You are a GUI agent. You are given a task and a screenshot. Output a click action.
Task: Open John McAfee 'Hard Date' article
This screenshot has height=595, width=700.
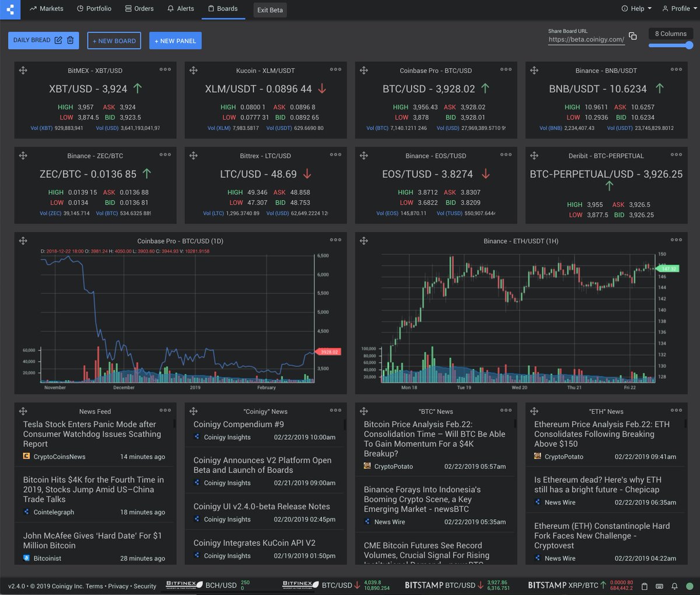click(92, 541)
